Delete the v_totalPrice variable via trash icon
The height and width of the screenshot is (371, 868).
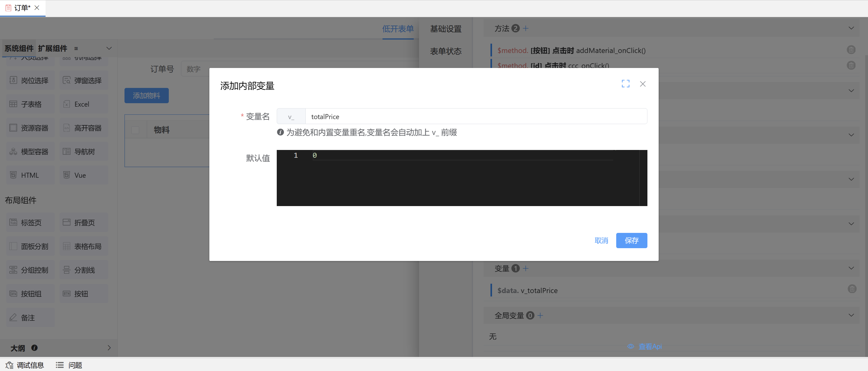click(851, 289)
